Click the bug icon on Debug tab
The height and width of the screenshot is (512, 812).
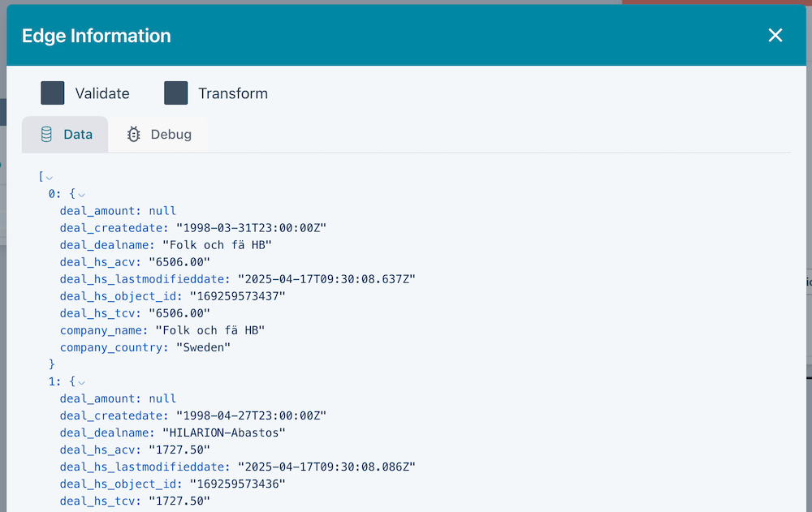pyautogui.click(x=134, y=135)
